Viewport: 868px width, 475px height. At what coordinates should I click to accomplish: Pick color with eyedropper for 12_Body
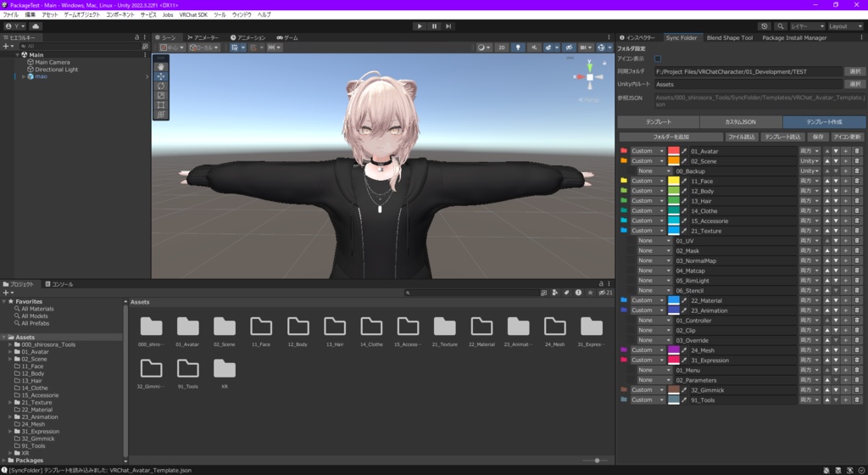click(x=684, y=191)
